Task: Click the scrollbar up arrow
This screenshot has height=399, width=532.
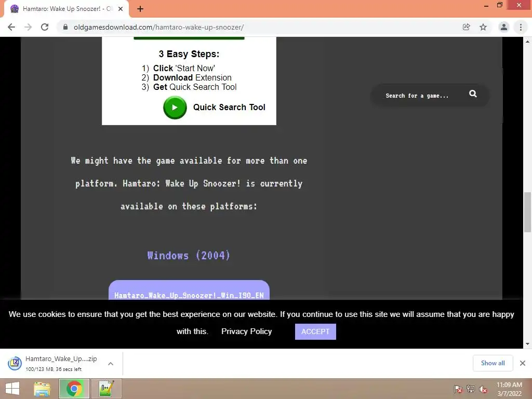Action: click(527, 42)
